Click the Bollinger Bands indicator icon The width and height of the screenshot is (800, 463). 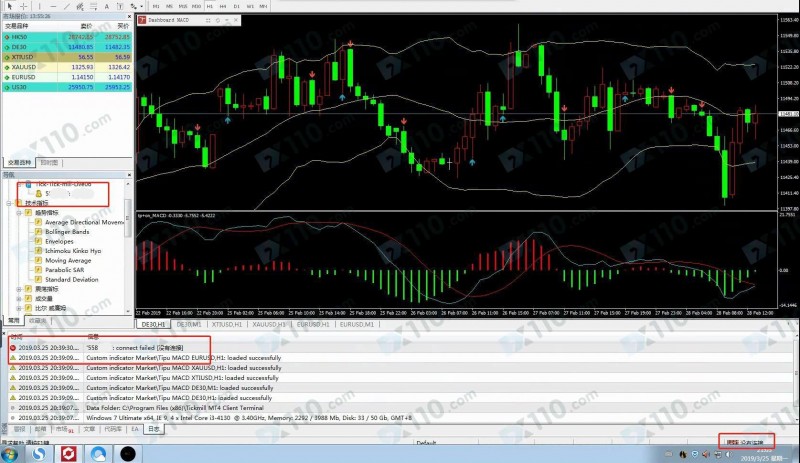click(39, 232)
